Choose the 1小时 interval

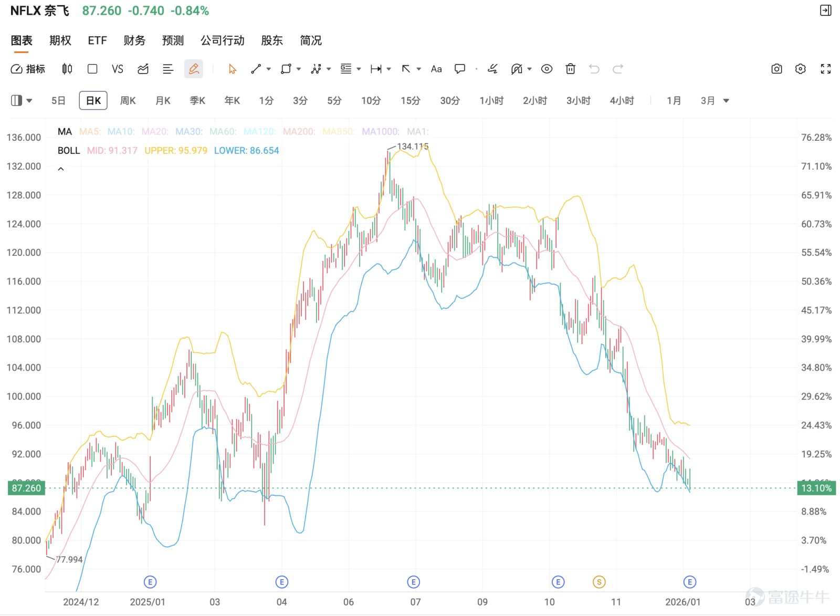[x=491, y=100]
